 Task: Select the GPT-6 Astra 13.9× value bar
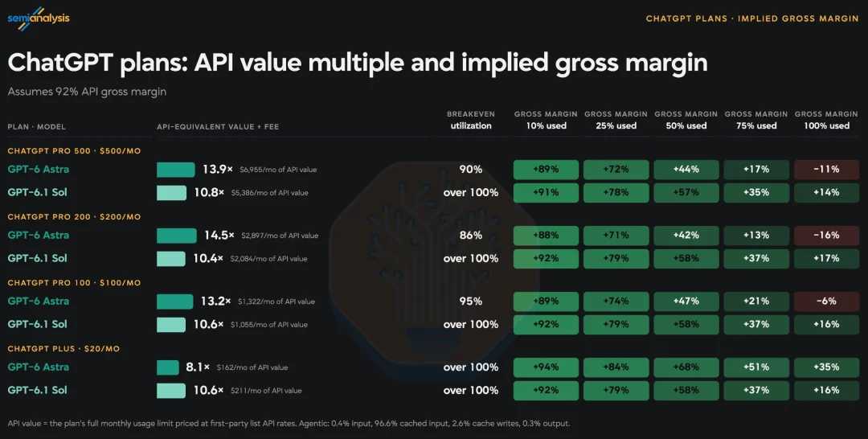pyautogui.click(x=175, y=170)
